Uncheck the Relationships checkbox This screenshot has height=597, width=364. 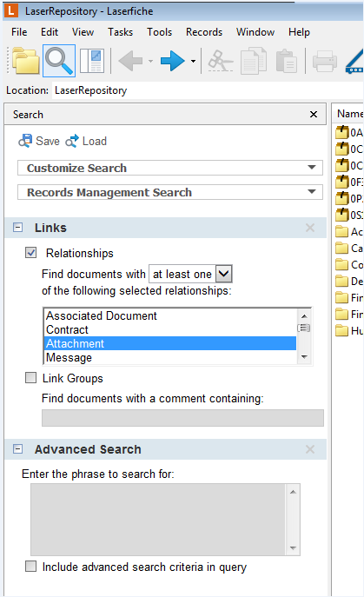(x=31, y=252)
